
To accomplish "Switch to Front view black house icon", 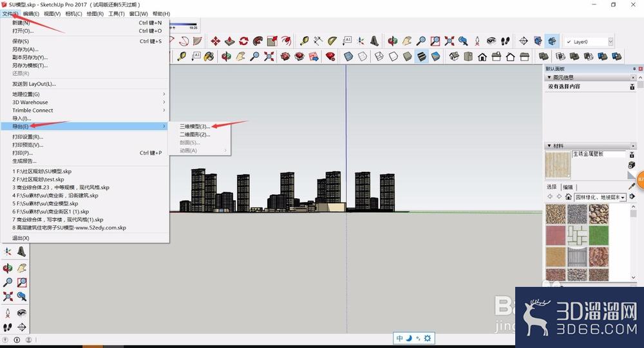I will pos(482,57).
